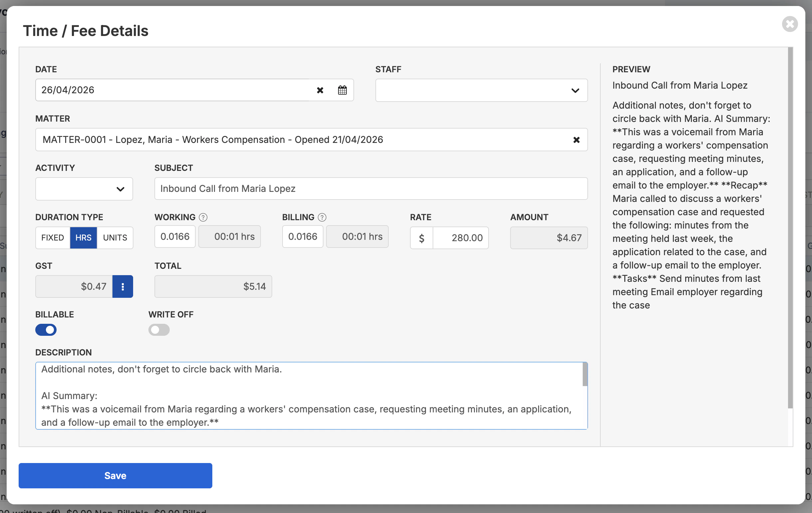Open the calendar date picker icon
The width and height of the screenshot is (812, 513).
tap(342, 90)
